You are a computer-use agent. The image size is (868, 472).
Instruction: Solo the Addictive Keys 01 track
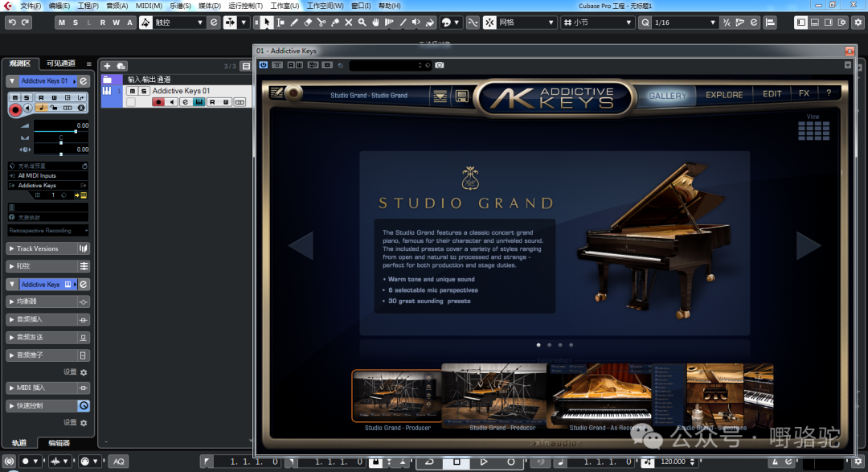coord(144,92)
